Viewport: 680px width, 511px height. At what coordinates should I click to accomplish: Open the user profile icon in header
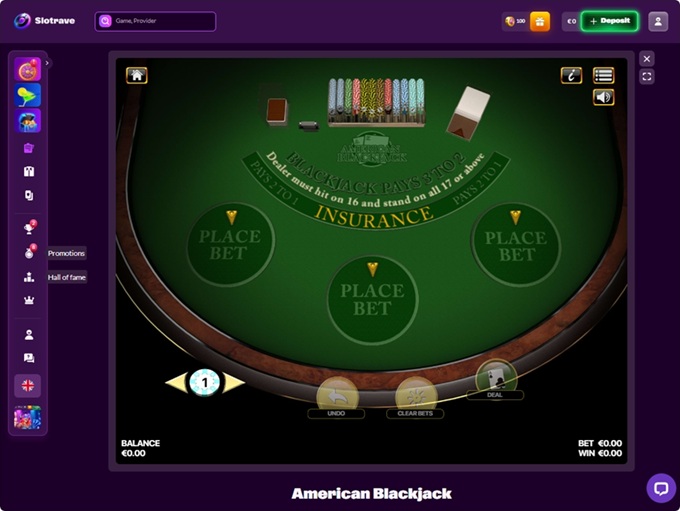[658, 21]
